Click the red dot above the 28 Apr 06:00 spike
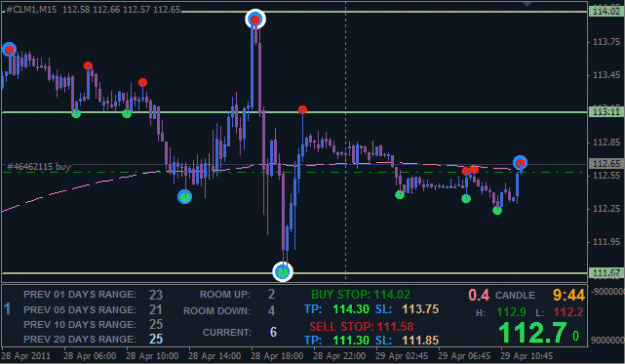The image size is (625, 364). click(x=88, y=66)
